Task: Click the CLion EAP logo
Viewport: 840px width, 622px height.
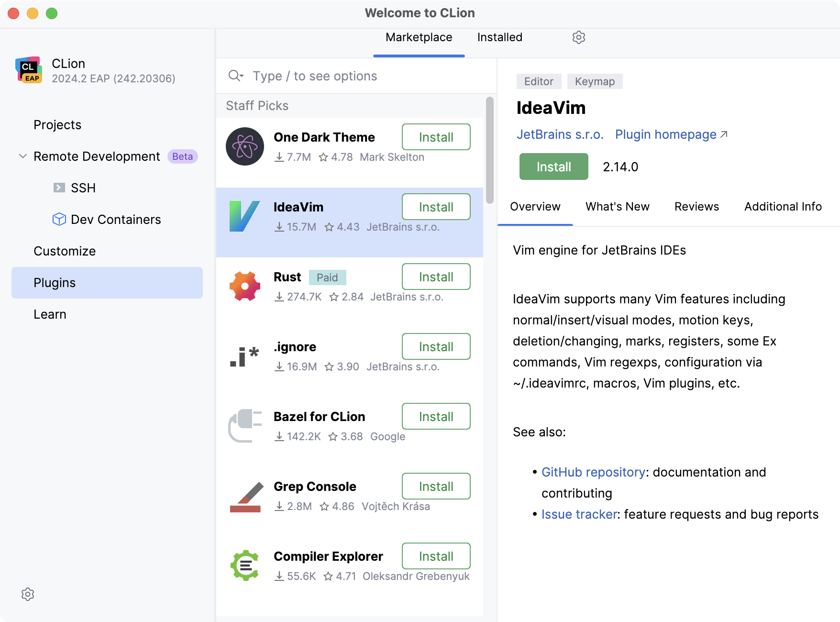Action: pos(30,70)
